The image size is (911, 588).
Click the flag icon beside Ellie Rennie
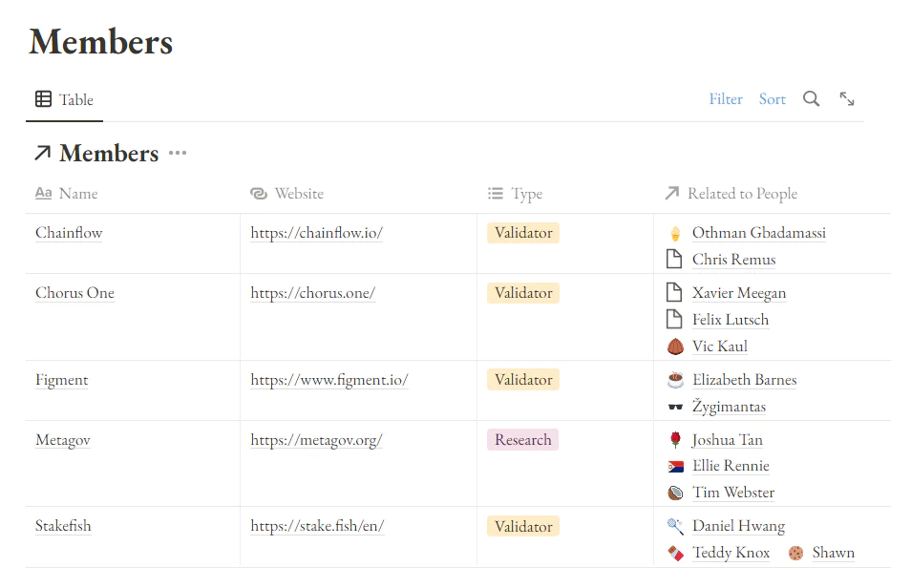[676, 467]
